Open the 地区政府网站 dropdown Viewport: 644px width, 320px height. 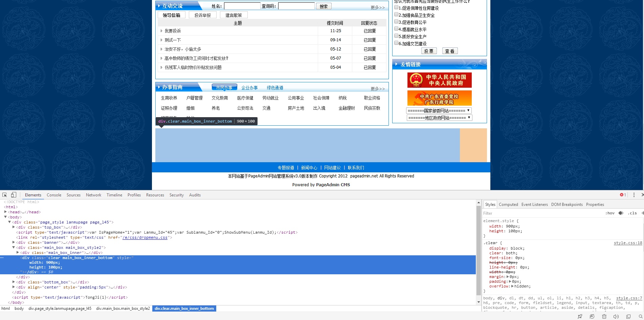point(439,118)
